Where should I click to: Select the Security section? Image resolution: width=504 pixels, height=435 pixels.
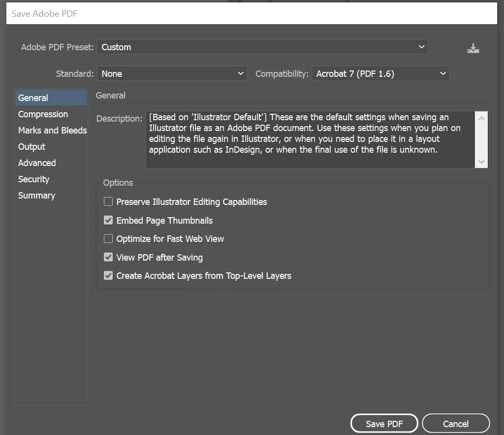33,179
